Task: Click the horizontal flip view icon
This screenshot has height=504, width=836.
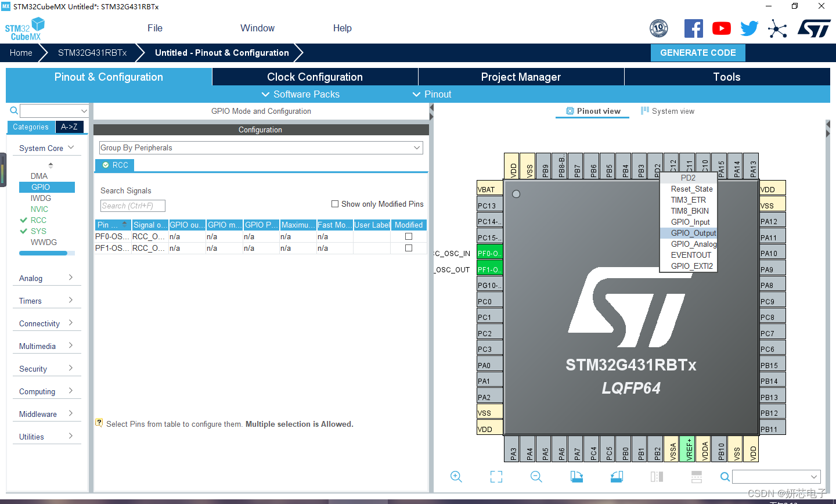Action: pyautogui.click(x=657, y=477)
